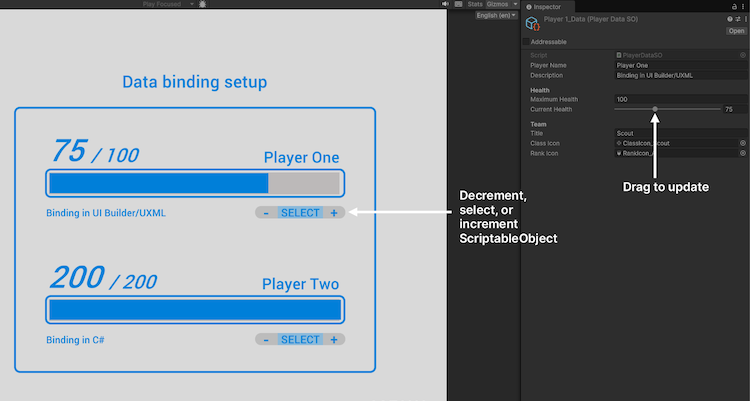This screenshot has height=401, width=750.
Task: Click the object picker for Script field
Action: [x=742, y=55]
